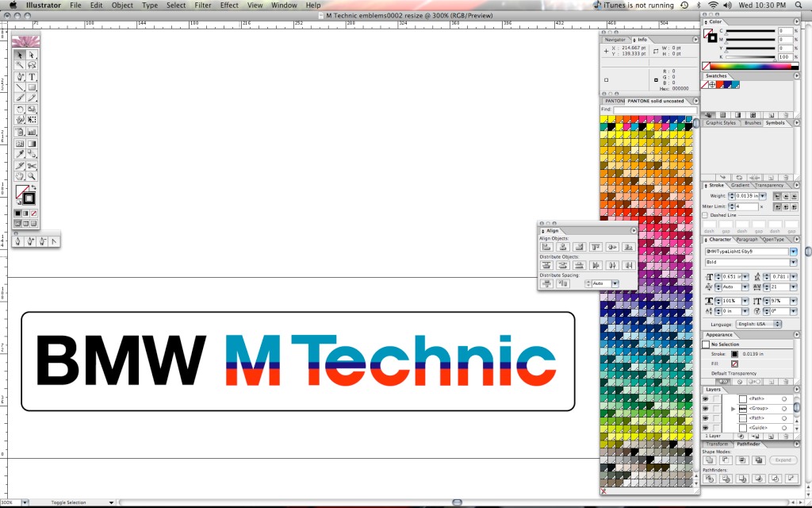The image size is (812, 508).
Task: Open the Apple menu
Action: [x=13, y=6]
